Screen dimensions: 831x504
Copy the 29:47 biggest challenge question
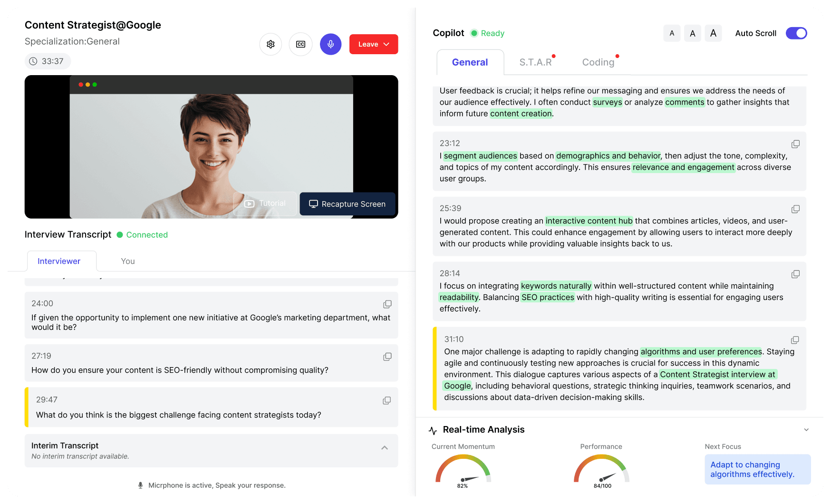coord(387,400)
